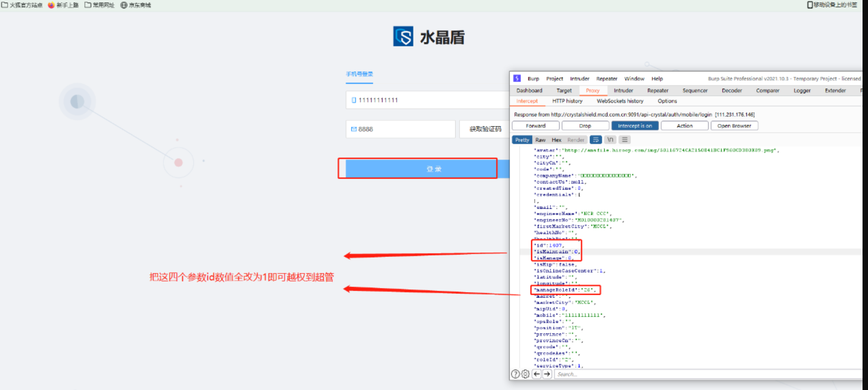
Task: Open the Action dropdown
Action: pyautogui.click(x=684, y=126)
